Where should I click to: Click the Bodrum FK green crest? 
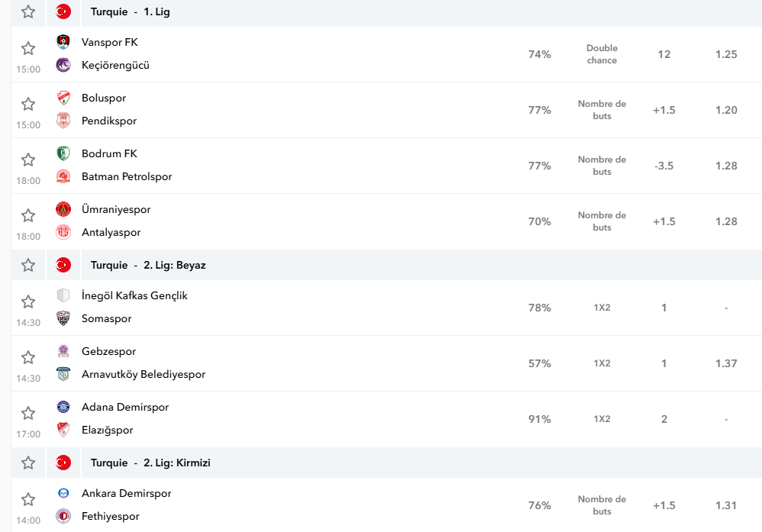pos(63,153)
